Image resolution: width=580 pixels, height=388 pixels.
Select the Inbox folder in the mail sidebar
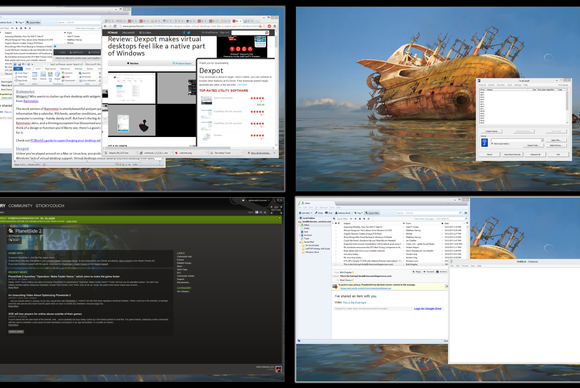pyautogui.click(x=306, y=225)
